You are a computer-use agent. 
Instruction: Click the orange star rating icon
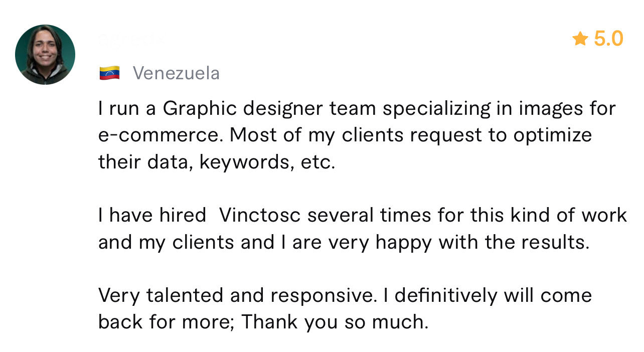(x=580, y=39)
